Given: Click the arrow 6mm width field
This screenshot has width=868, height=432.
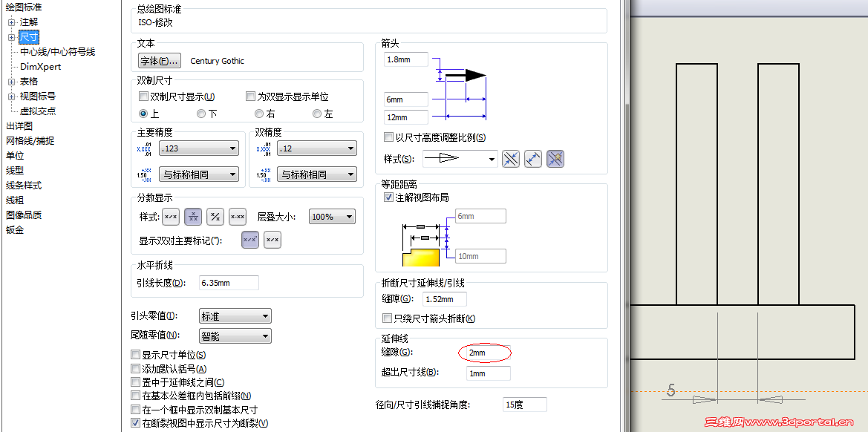Looking at the screenshot, I should tap(405, 99).
